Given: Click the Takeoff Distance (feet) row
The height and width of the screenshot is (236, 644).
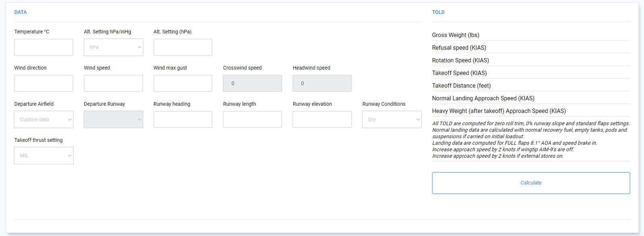Looking at the screenshot, I should 531,85.
